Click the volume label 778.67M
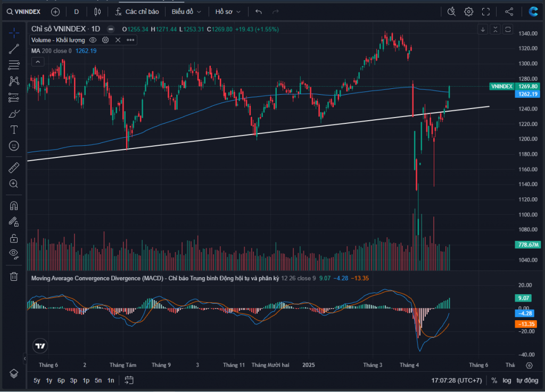 coord(527,245)
